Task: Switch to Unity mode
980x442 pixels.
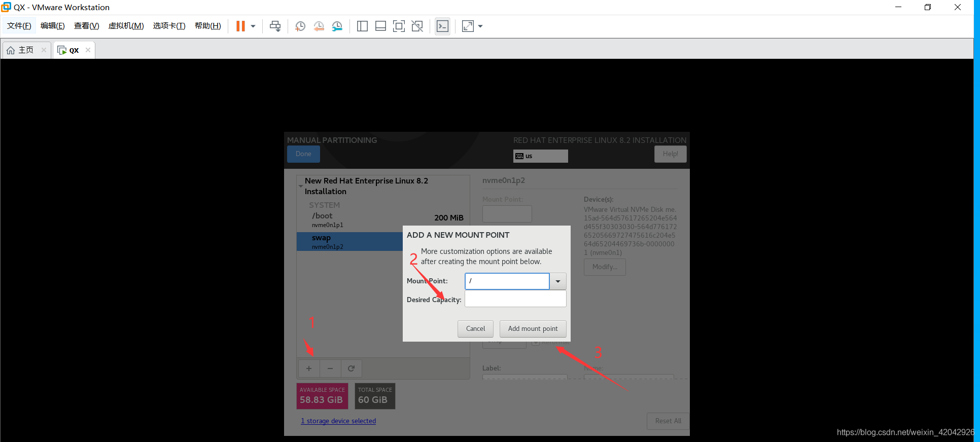Action: click(x=417, y=26)
